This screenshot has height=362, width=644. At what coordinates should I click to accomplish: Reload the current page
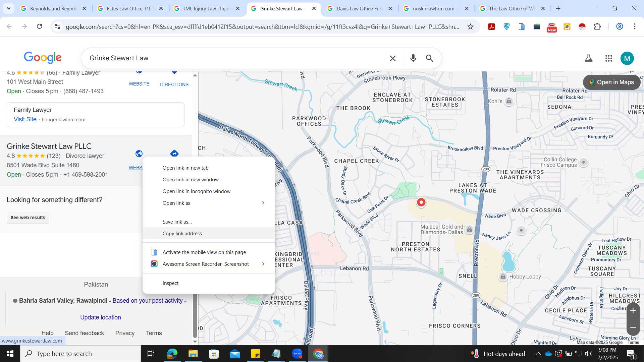click(39, 26)
